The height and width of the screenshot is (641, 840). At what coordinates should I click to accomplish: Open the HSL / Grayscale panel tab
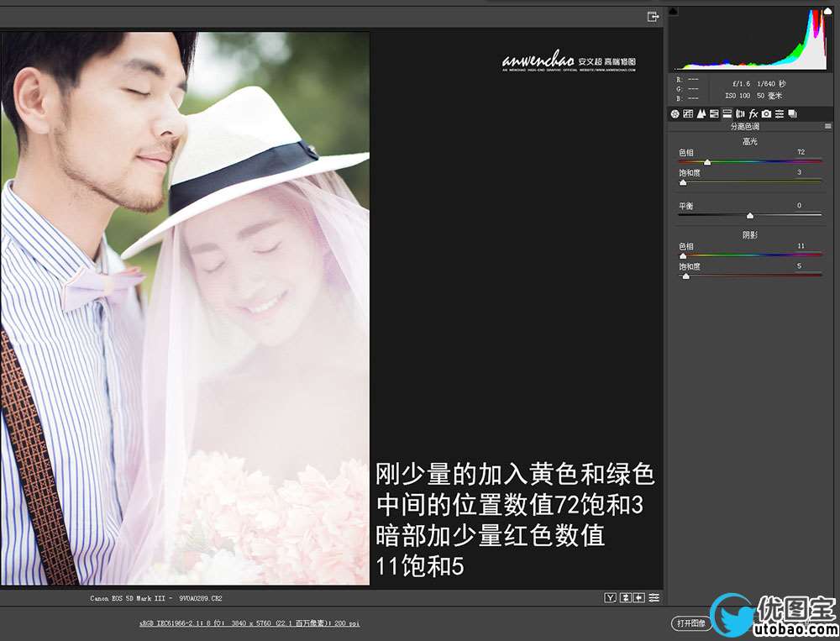click(714, 113)
